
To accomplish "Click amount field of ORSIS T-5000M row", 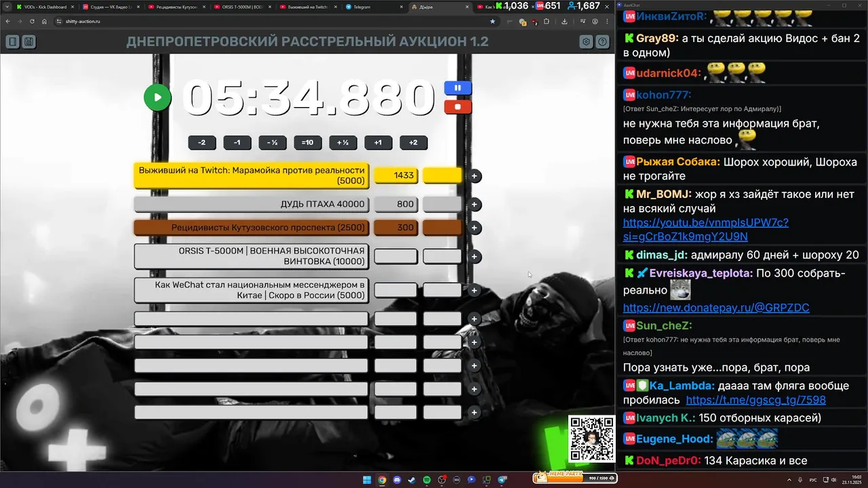I will [x=396, y=256].
